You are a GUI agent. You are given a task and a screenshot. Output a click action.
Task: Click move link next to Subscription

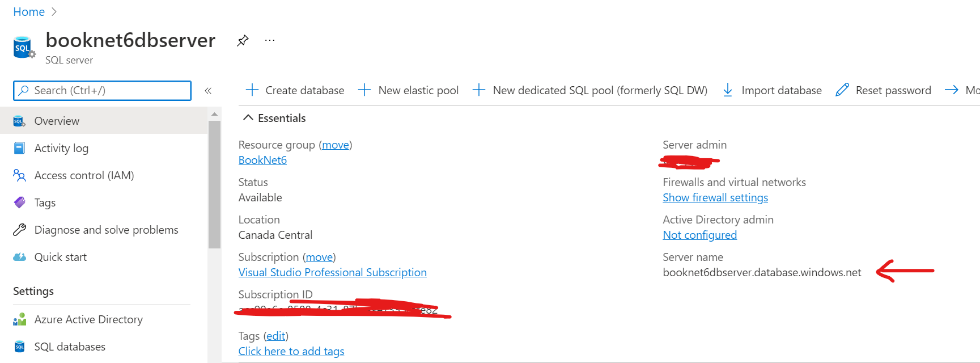pyautogui.click(x=319, y=257)
